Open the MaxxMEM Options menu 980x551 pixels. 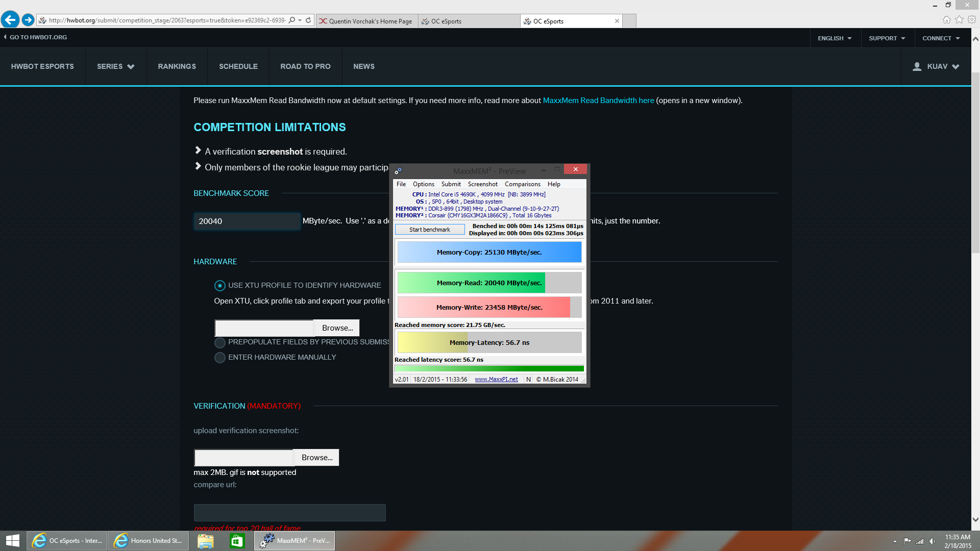point(424,184)
